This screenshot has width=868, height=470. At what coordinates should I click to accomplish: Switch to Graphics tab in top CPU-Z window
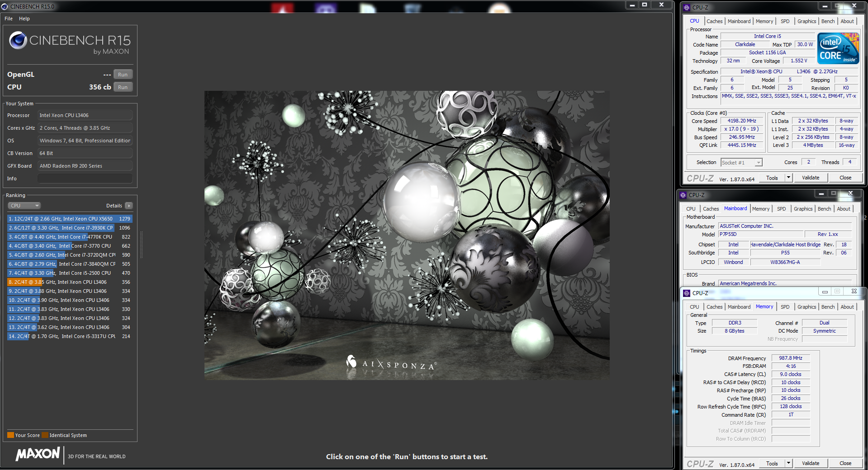(x=806, y=21)
